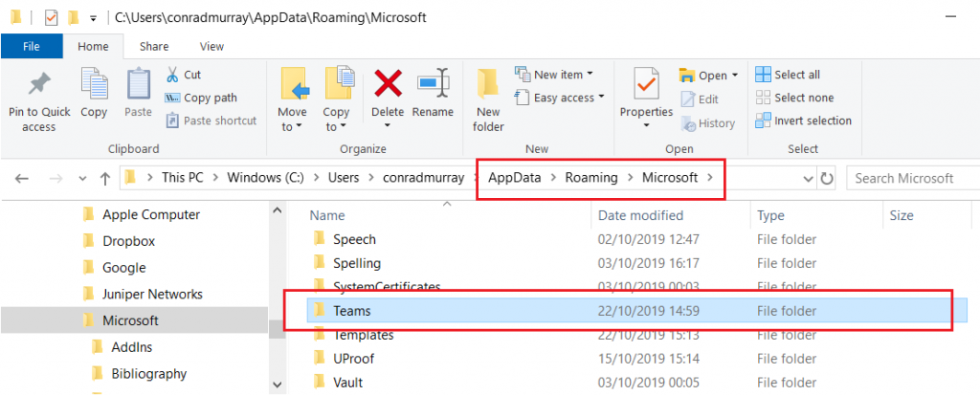The height and width of the screenshot is (396, 980).
Task: Expand the Move to dropdown
Action: tap(292, 120)
